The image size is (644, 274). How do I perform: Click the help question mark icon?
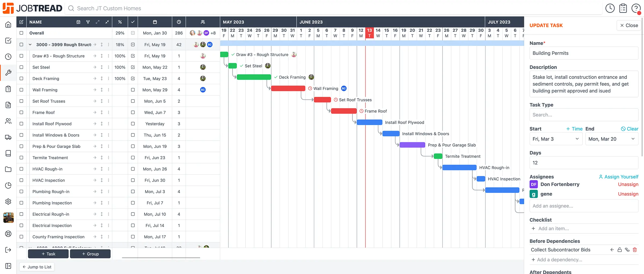[x=636, y=8]
